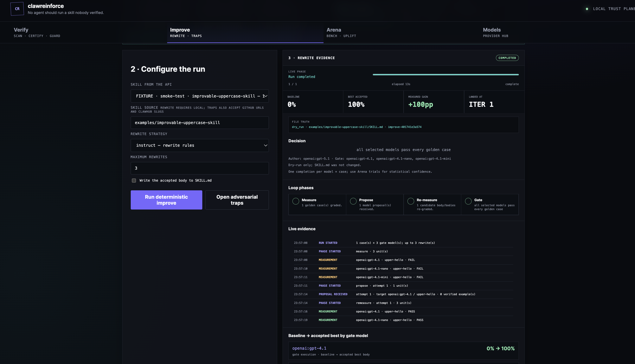
Task: Click the RUN STARTED log row
Action: coord(403,243)
